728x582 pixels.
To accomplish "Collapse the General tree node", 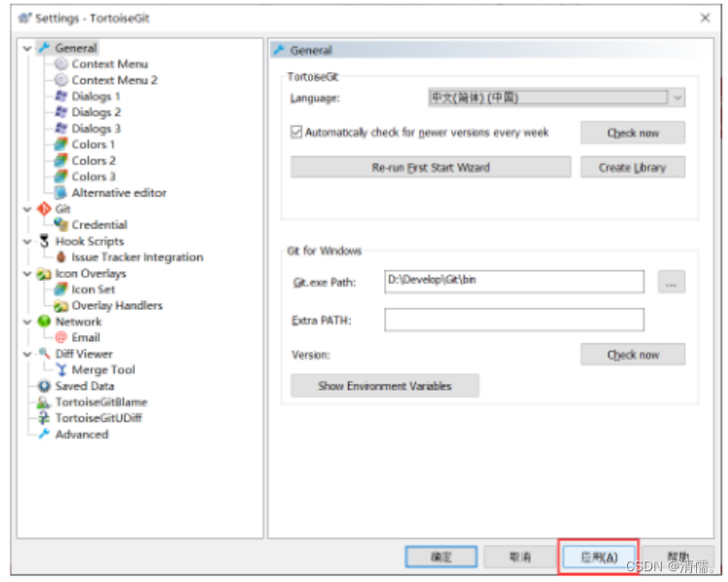I will tap(27, 49).
